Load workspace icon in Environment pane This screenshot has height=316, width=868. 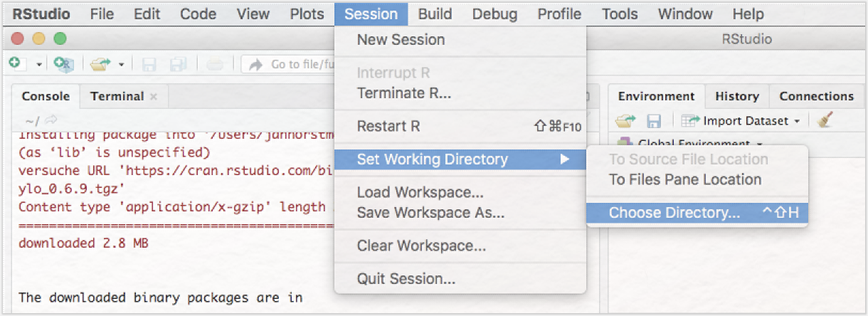pyautogui.click(x=626, y=120)
